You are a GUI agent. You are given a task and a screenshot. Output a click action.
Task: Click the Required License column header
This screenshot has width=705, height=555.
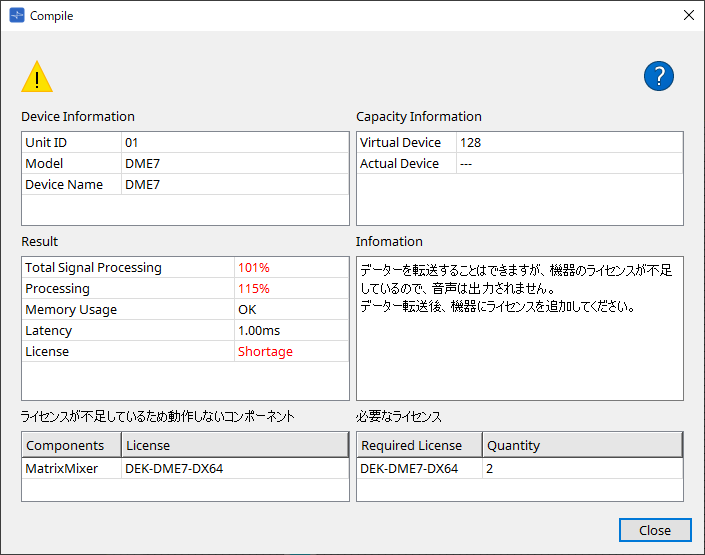coord(419,445)
